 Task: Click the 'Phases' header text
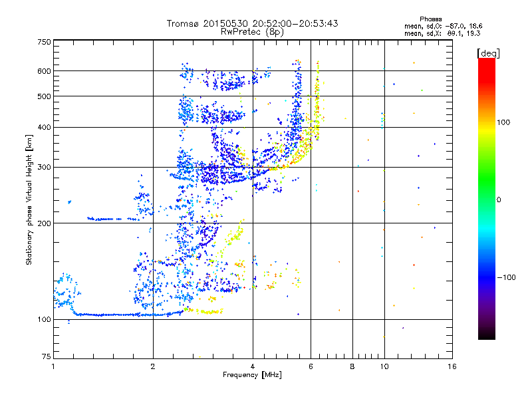tap(430, 19)
